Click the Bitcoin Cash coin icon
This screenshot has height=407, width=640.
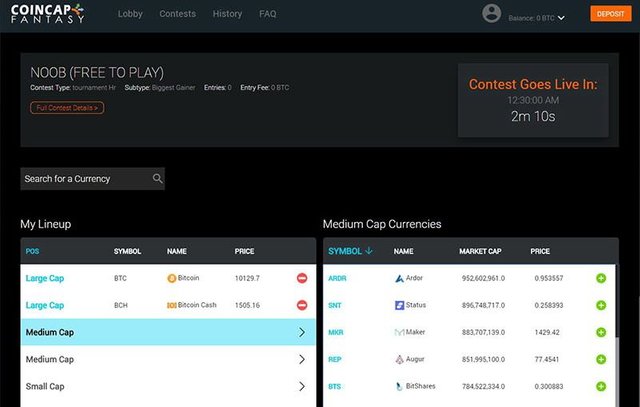[172, 305]
